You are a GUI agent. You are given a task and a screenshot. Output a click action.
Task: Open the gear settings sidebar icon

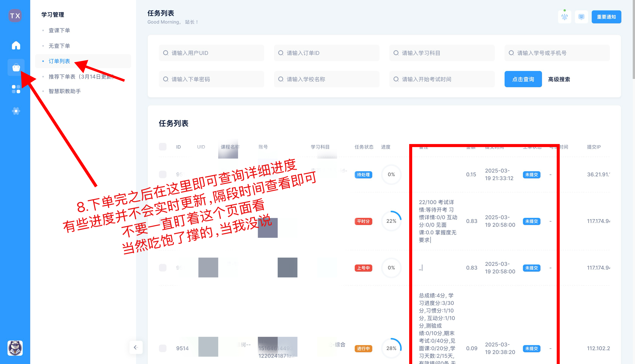pyautogui.click(x=16, y=111)
